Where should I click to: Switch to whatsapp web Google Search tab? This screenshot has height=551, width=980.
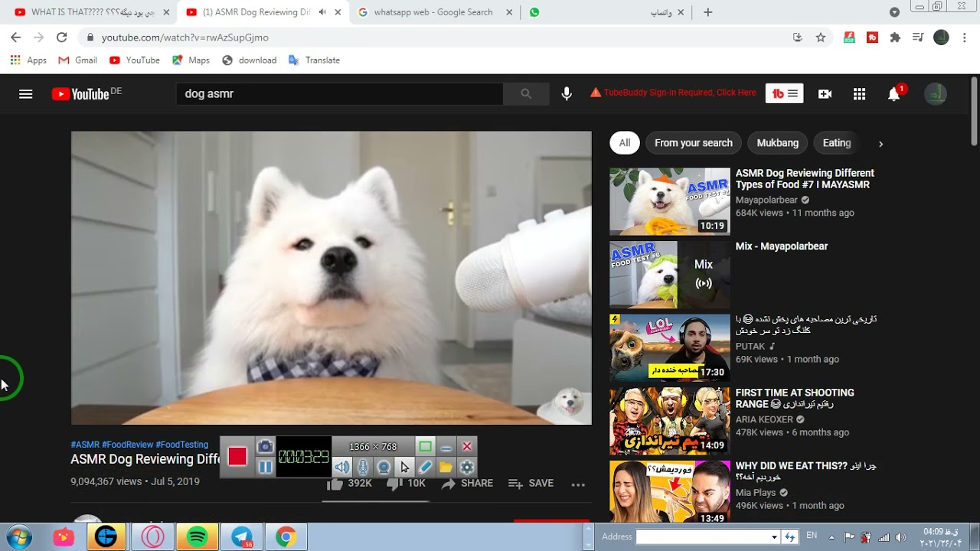point(433,12)
